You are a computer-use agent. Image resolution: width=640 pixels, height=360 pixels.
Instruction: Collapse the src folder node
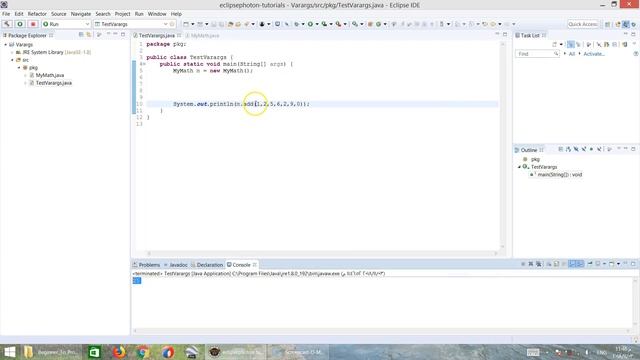12,60
